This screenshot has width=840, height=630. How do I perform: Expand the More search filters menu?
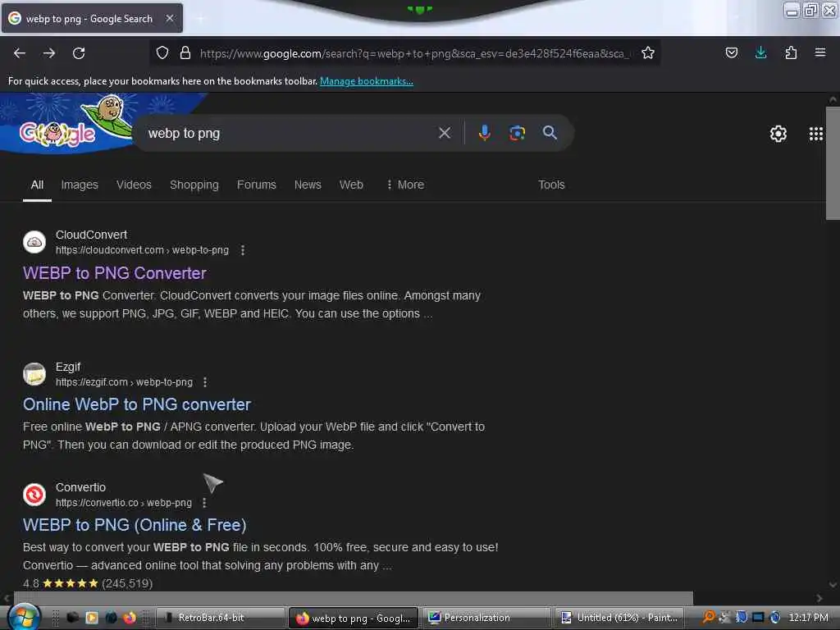405,185
